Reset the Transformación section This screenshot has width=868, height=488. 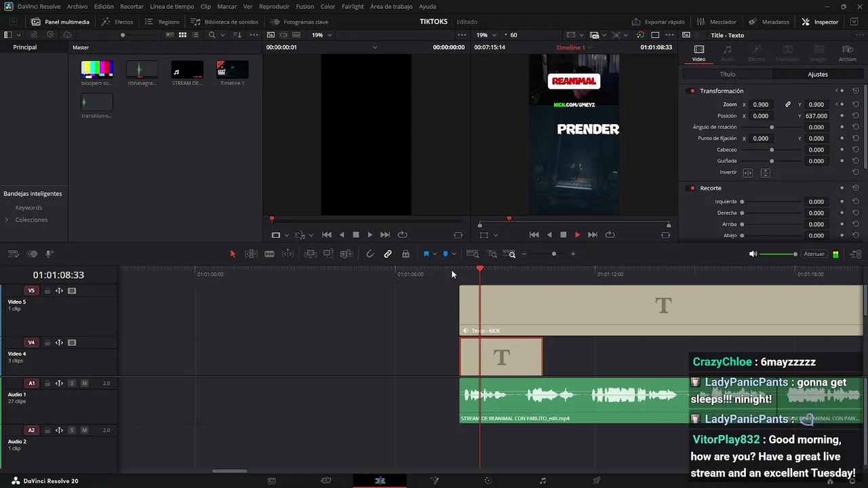pos(856,91)
